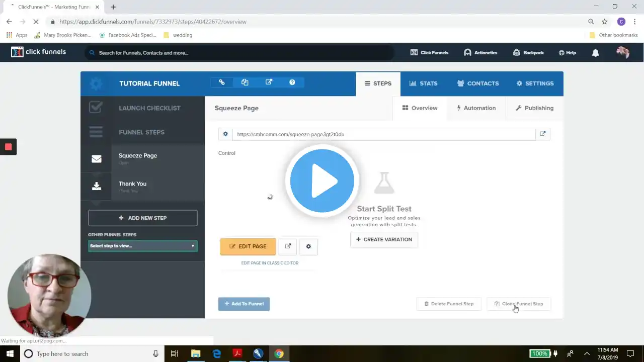Open the Chrome three-dot menu

coord(634,22)
